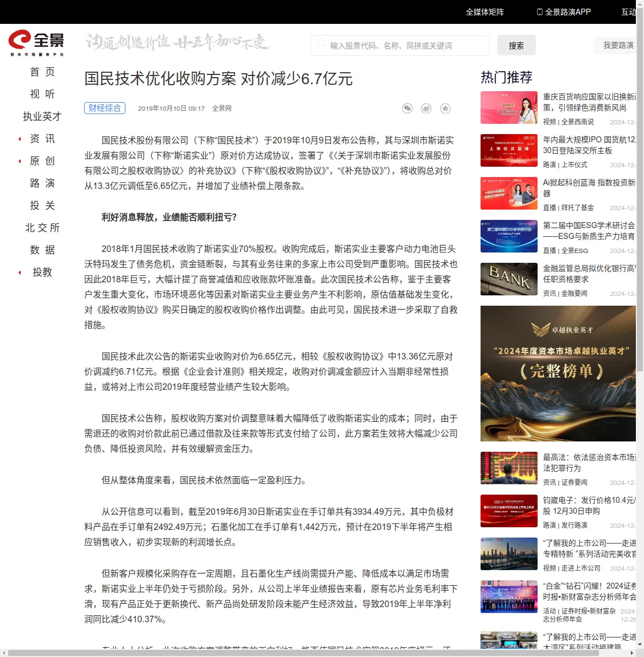Click 视频 | 走进上市公司 label
644x657 pixels.
[571, 568]
